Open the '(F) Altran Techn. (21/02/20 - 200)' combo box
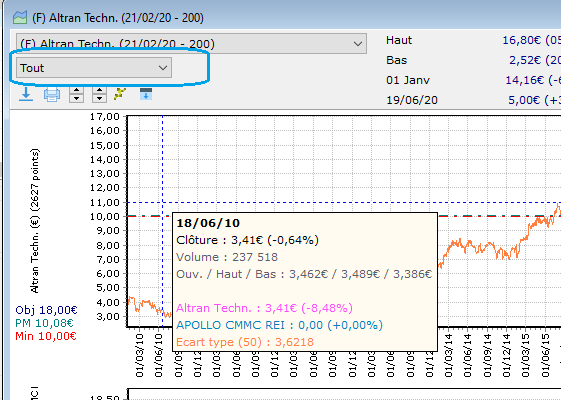 pyautogui.click(x=191, y=44)
